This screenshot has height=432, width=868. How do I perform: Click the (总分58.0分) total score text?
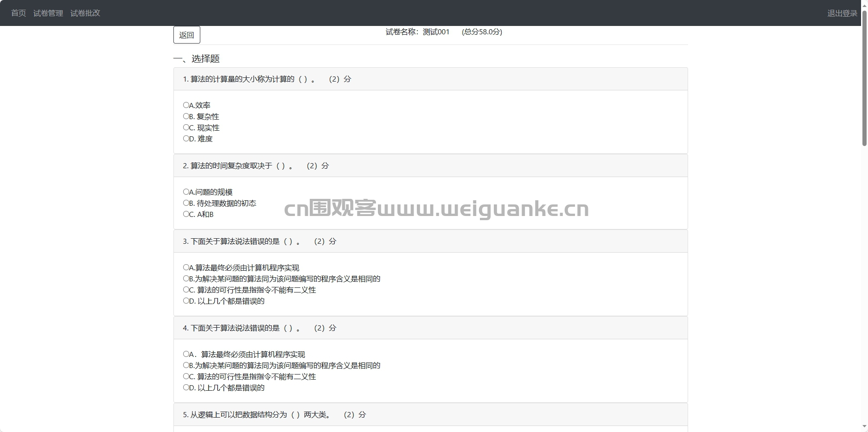tap(482, 32)
